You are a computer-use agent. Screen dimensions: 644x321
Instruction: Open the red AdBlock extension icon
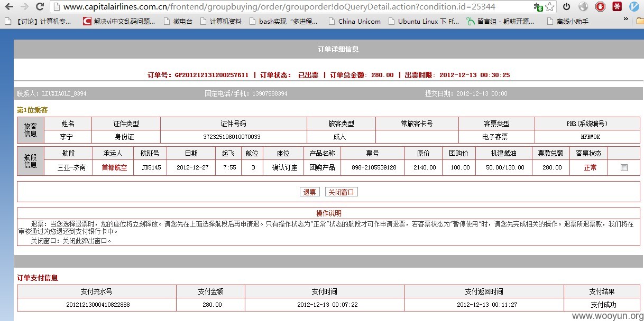[x=600, y=7]
